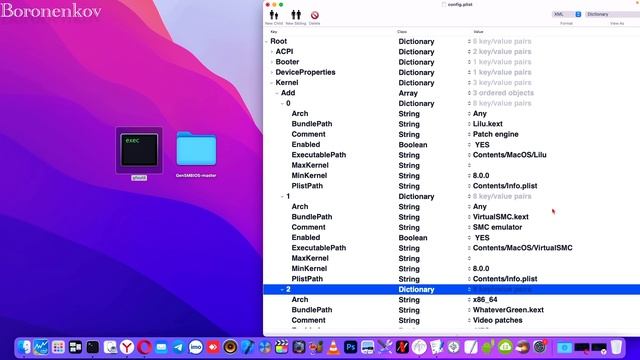Open Photoshop from the Dock
Screen dimensions: 640x360
(x=351, y=347)
